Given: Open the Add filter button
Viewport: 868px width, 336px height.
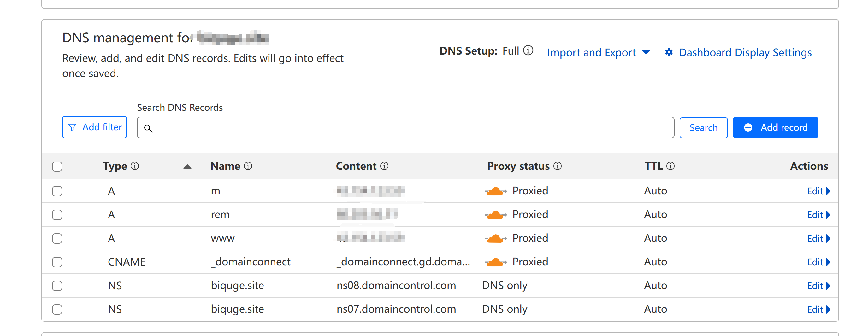Looking at the screenshot, I should pyautogui.click(x=94, y=127).
